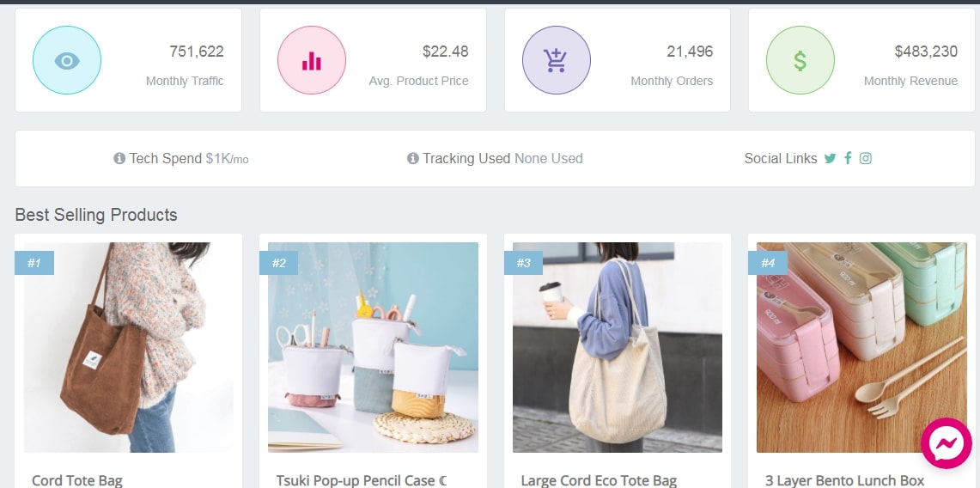
Task: Open the Instagram social link
Action: (x=865, y=158)
